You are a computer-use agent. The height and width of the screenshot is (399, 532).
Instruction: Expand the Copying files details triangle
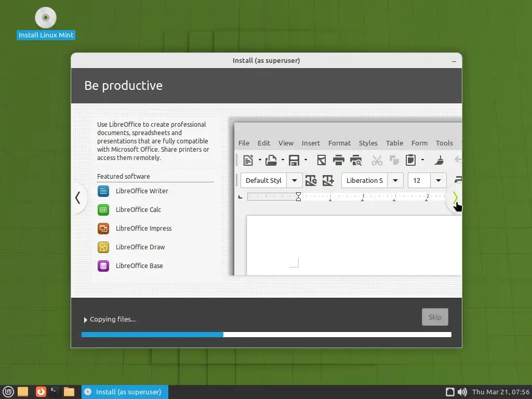(x=86, y=320)
